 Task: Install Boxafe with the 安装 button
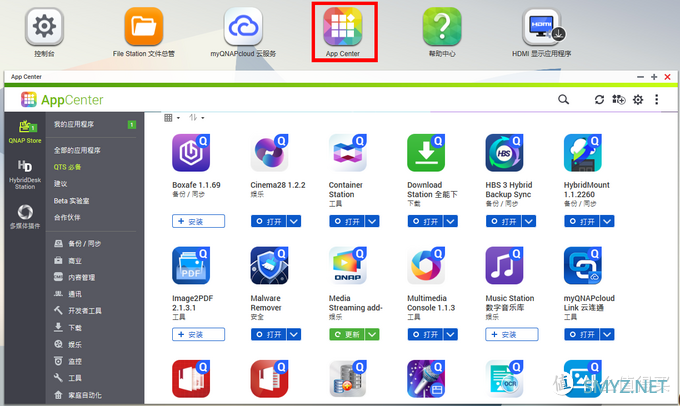coord(198,221)
